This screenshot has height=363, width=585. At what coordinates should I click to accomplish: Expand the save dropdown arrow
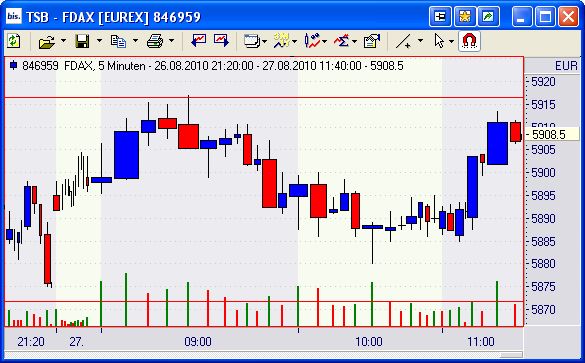[99, 40]
